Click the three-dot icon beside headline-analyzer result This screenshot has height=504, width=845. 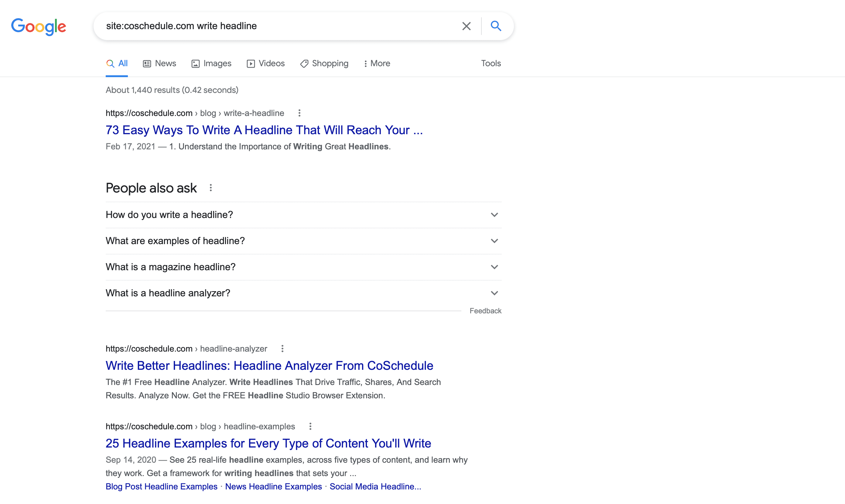(x=283, y=349)
